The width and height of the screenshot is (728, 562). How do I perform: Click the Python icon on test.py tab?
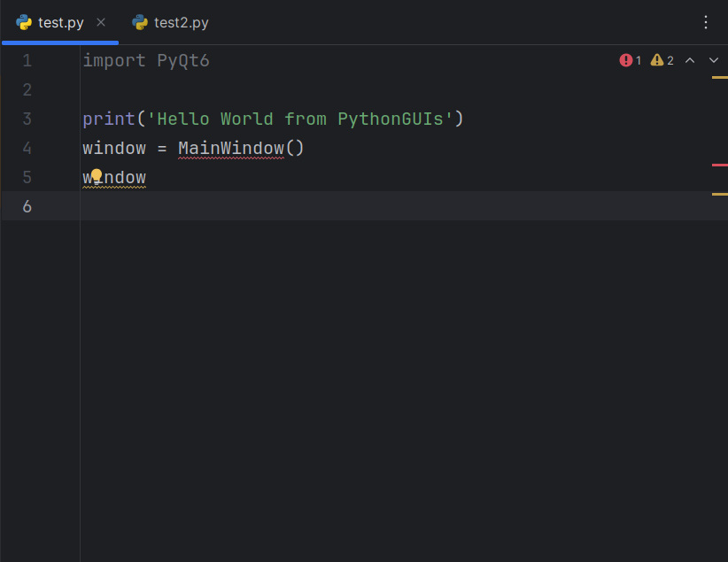pos(24,22)
